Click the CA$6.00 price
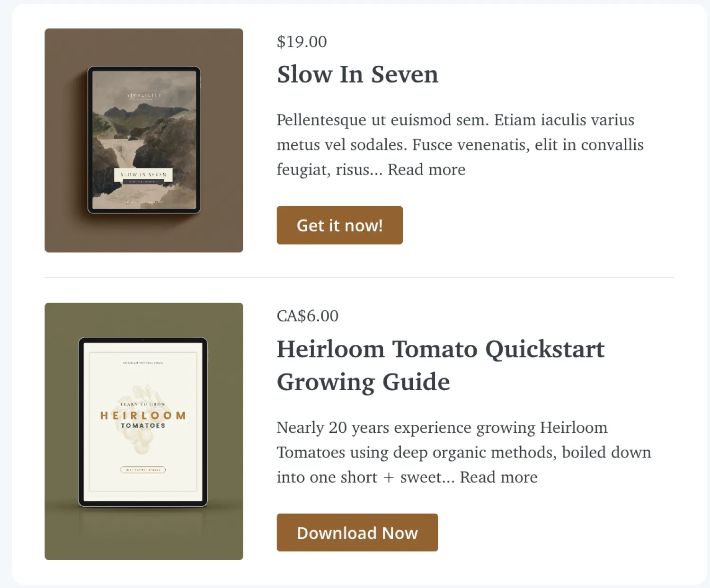Image resolution: width=710 pixels, height=588 pixels. tap(307, 316)
